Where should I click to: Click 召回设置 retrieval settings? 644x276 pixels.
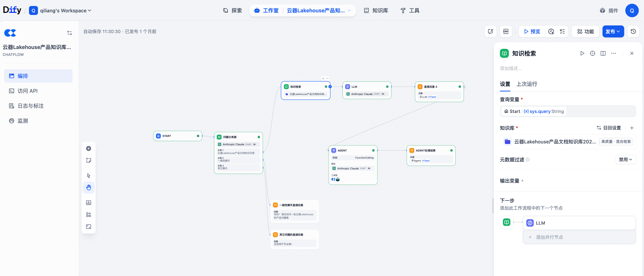tap(609, 128)
